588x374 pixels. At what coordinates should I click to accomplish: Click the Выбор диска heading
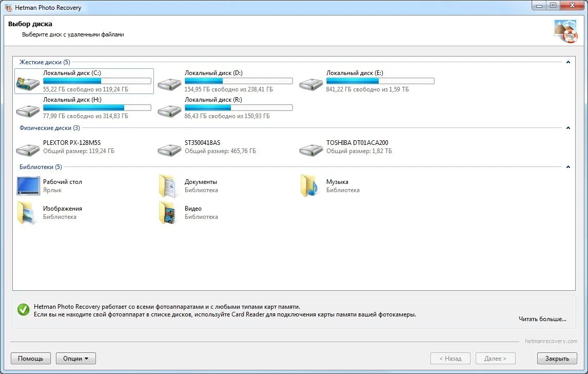click(x=30, y=24)
